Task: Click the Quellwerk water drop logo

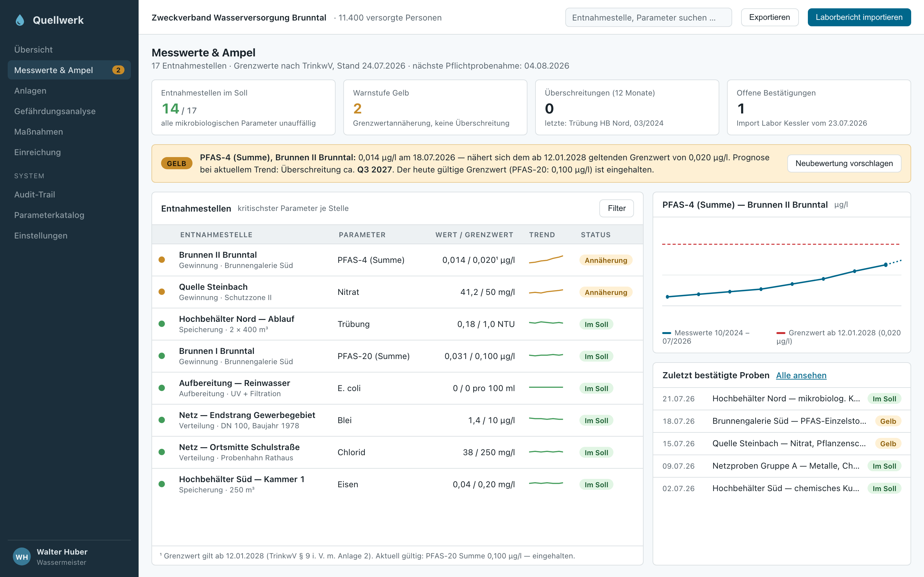Action: pyautogui.click(x=20, y=20)
